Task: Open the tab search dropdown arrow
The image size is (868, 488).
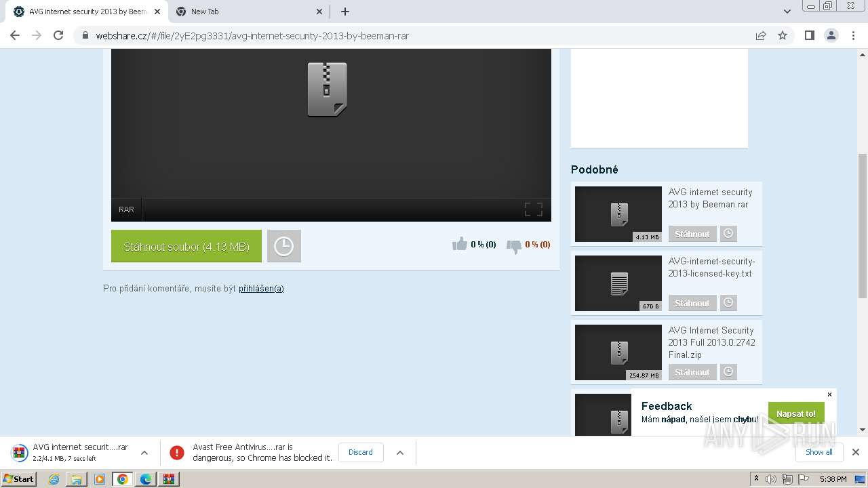Action: pyautogui.click(x=787, y=12)
